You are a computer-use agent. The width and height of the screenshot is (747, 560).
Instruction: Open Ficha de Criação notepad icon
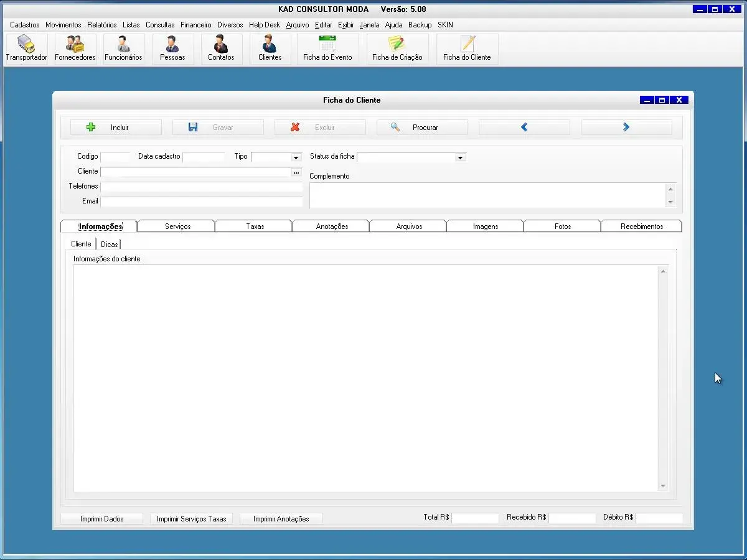397,45
